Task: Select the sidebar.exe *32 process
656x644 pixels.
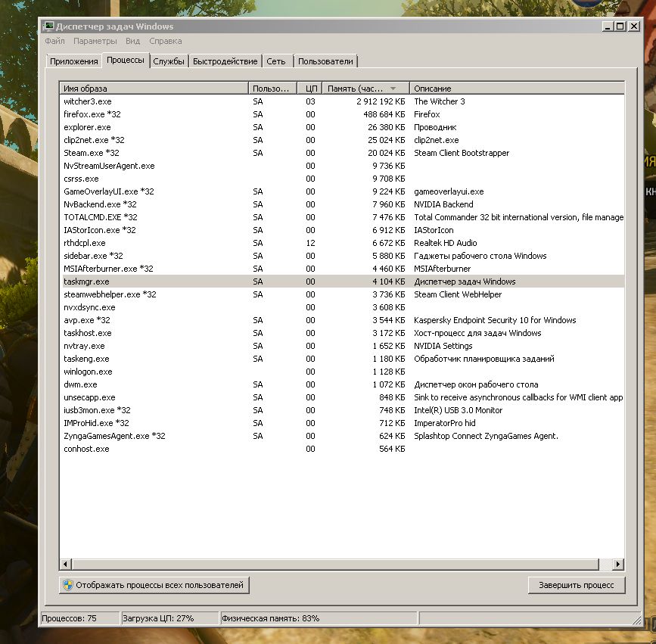Action: [x=342, y=256]
